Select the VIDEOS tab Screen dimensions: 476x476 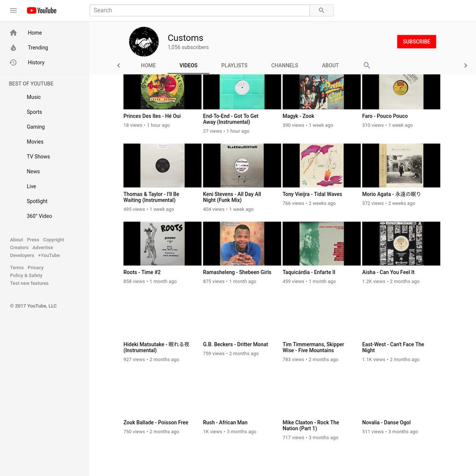click(188, 66)
